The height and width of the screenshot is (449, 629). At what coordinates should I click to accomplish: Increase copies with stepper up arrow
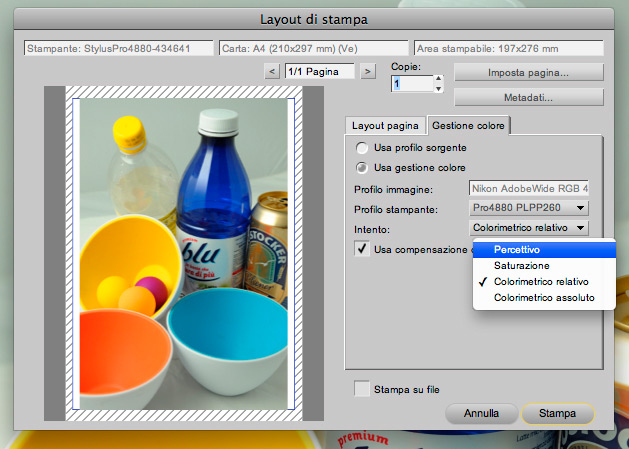438,79
